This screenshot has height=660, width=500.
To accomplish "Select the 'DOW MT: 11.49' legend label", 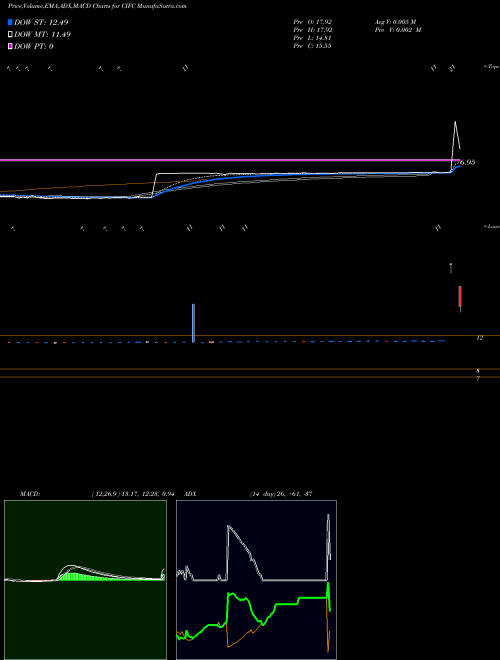I will point(43,35).
